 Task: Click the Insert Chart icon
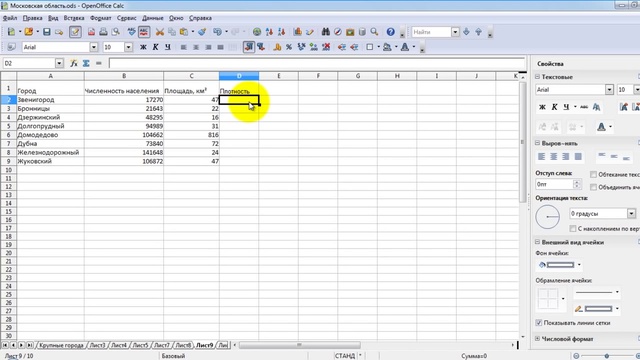point(298,32)
